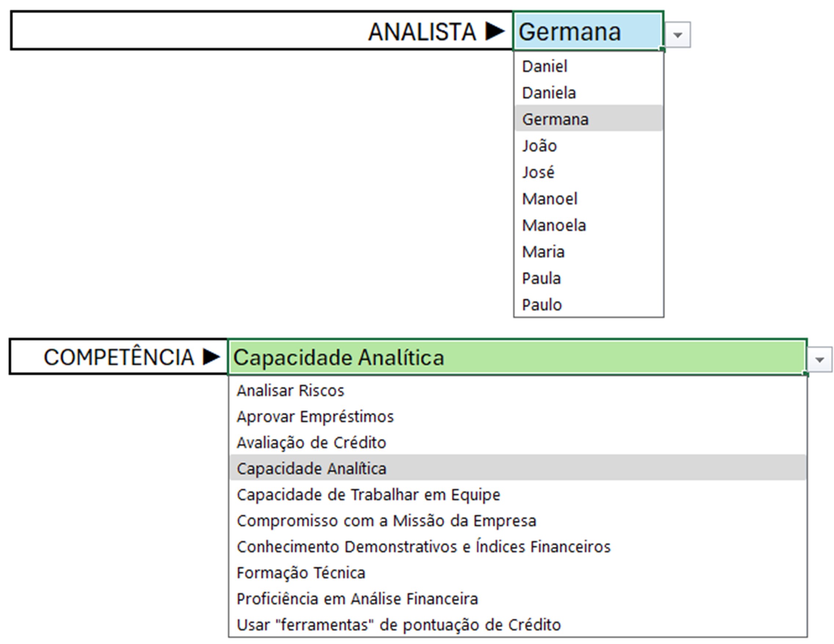Click the green Capacidade Analítica cell

pyautogui.click(x=517, y=358)
